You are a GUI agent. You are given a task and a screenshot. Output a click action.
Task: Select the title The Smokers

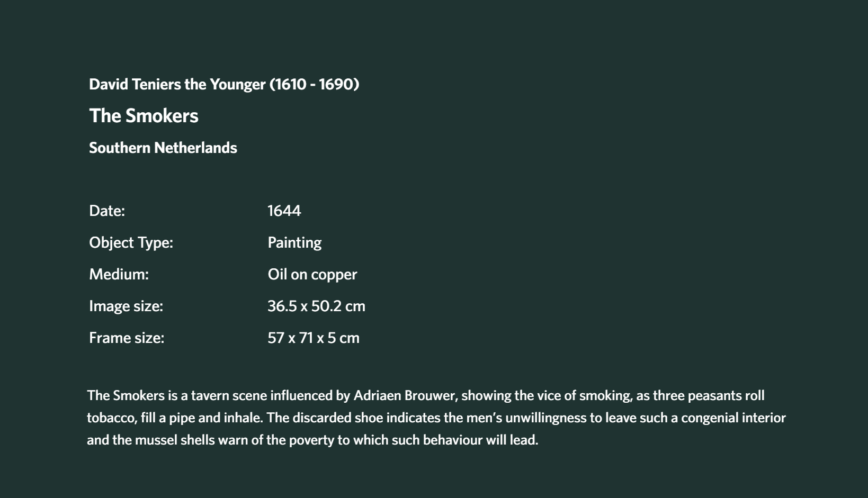[x=144, y=116]
